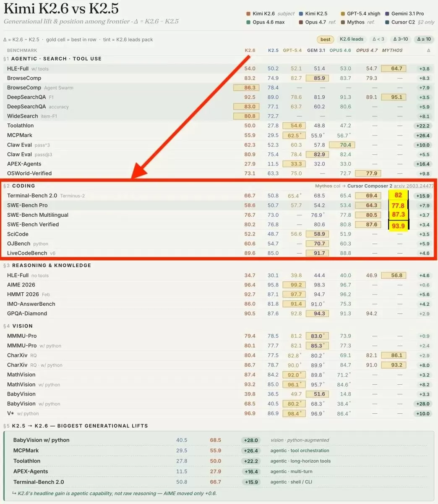Click the 'best' gold pill
Image resolution: width=438 pixels, height=504 pixels.
[325, 39]
